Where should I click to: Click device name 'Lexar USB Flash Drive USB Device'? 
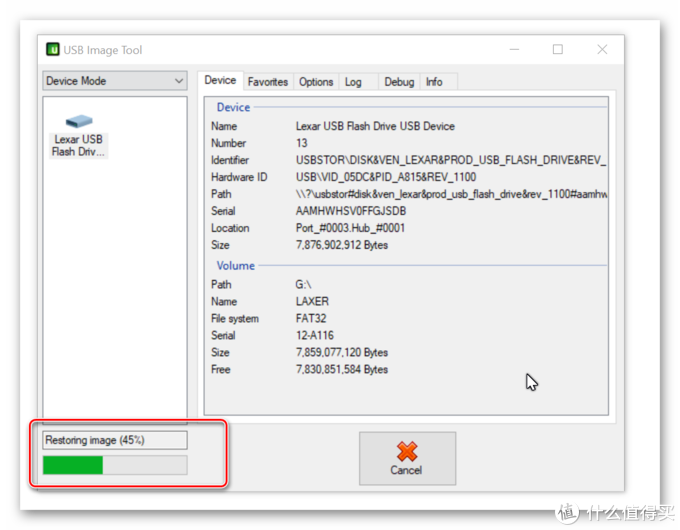point(375,126)
